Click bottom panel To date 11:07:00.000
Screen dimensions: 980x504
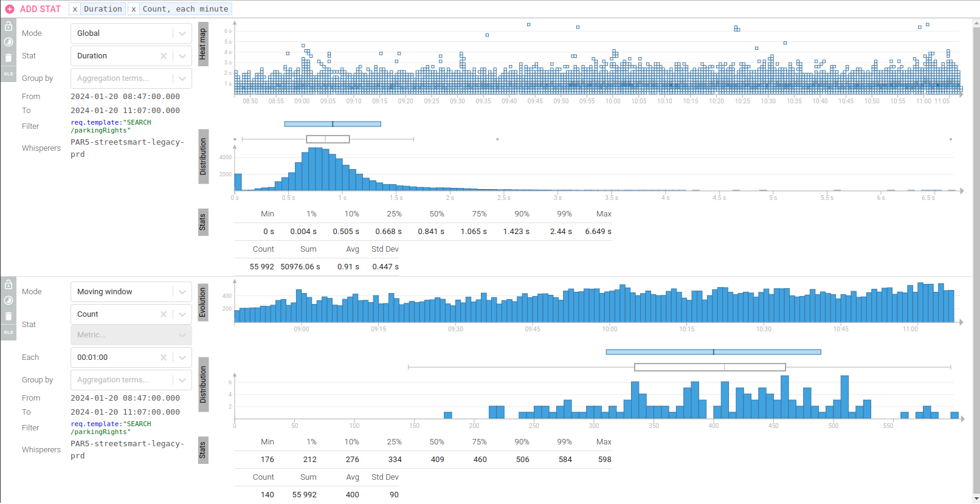pos(125,412)
